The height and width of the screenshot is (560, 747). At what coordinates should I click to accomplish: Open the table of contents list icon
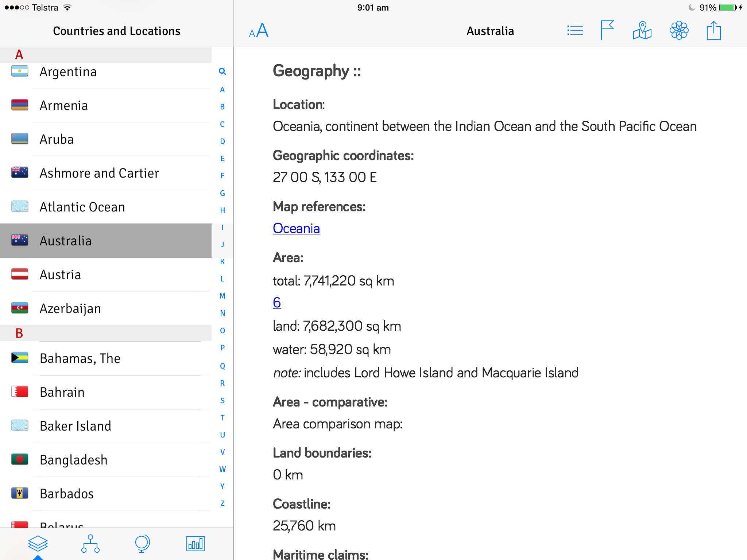coord(575,31)
